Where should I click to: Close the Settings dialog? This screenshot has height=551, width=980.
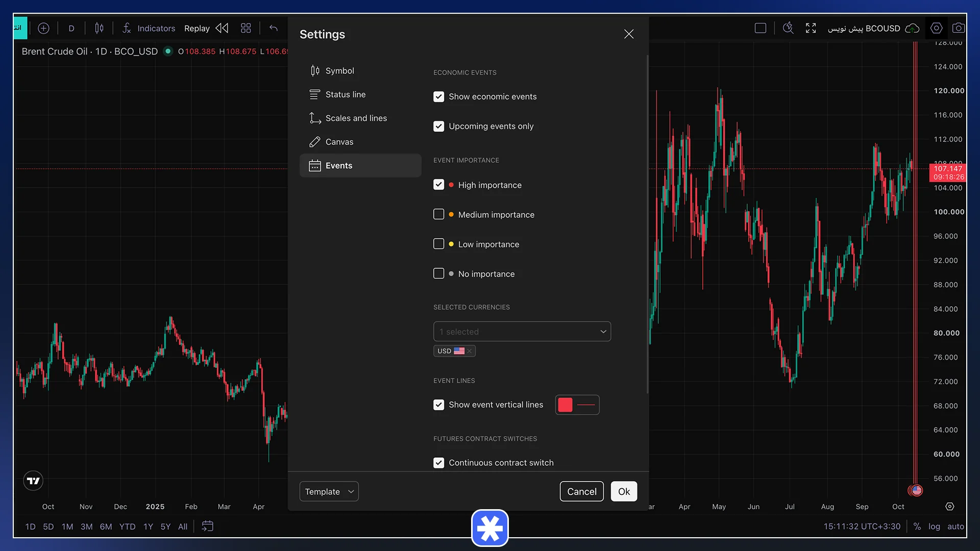(629, 34)
